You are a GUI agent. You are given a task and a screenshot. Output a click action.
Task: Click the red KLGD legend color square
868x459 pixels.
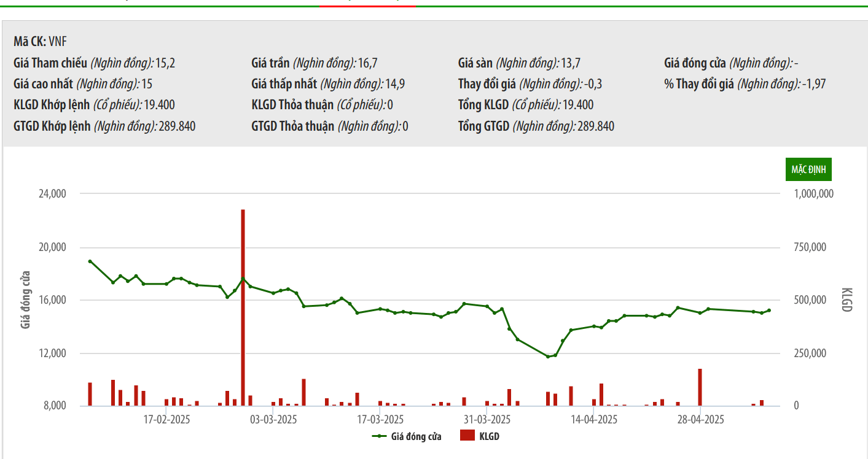[x=467, y=436]
